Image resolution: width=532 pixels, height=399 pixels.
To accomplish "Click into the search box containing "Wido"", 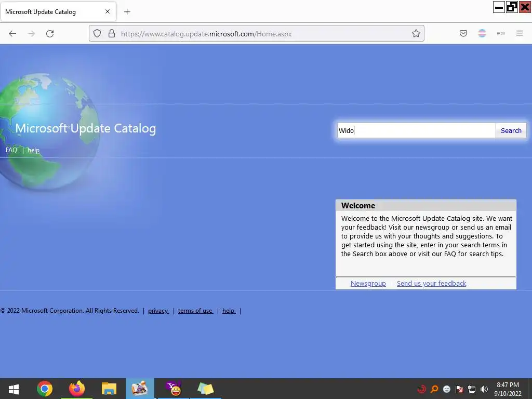I will point(416,130).
